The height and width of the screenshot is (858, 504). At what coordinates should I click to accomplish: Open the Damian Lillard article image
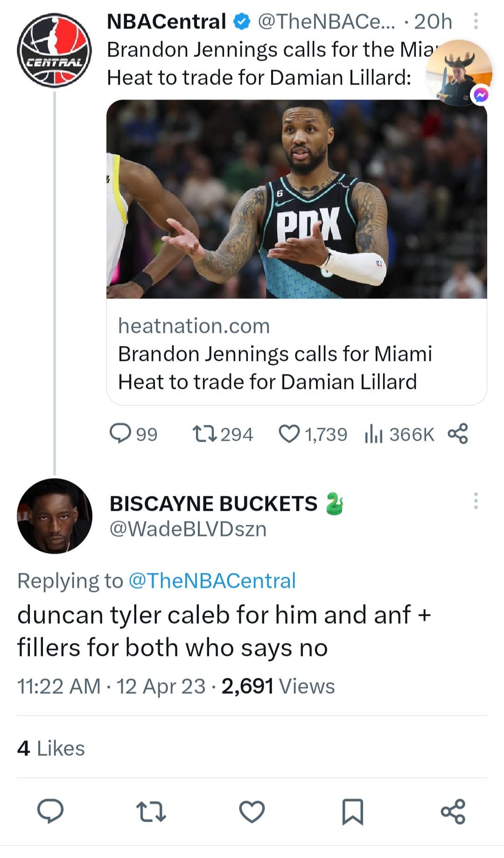[296, 199]
